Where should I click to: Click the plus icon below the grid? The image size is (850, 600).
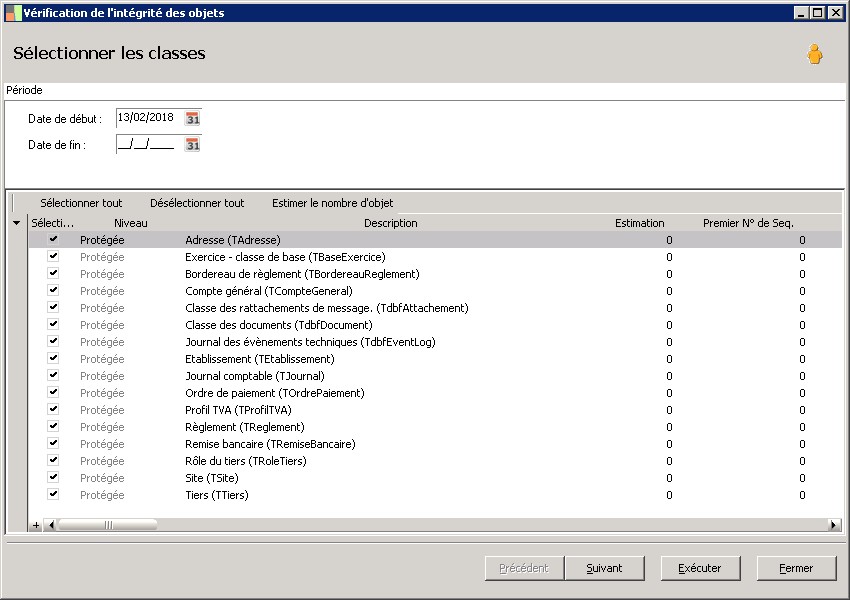tap(36, 525)
